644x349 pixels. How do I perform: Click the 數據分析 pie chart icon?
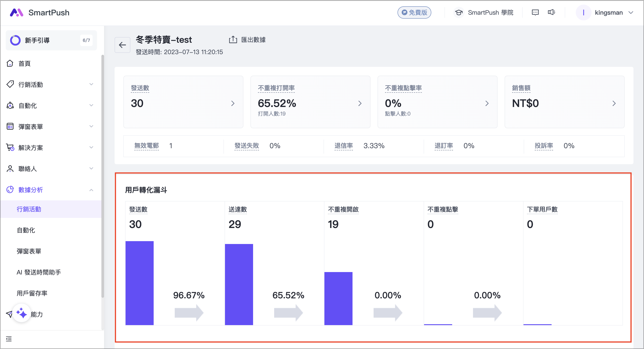point(10,189)
